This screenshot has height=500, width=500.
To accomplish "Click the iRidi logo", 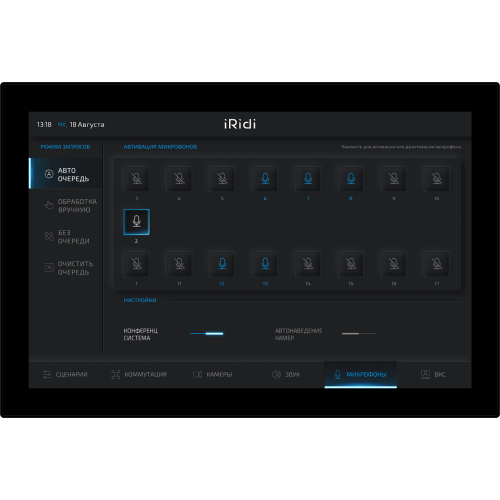I will tap(240, 124).
